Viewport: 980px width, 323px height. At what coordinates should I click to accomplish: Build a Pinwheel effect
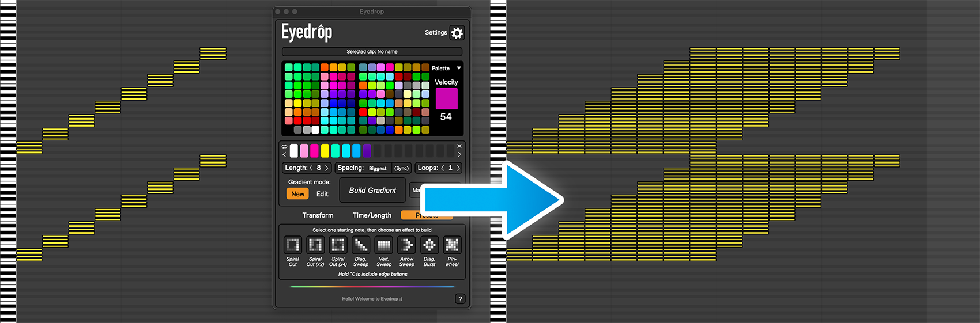coord(452,245)
